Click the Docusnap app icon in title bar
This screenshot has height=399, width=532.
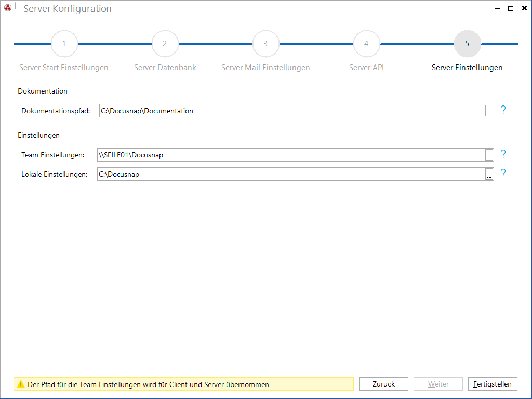tap(8, 7)
